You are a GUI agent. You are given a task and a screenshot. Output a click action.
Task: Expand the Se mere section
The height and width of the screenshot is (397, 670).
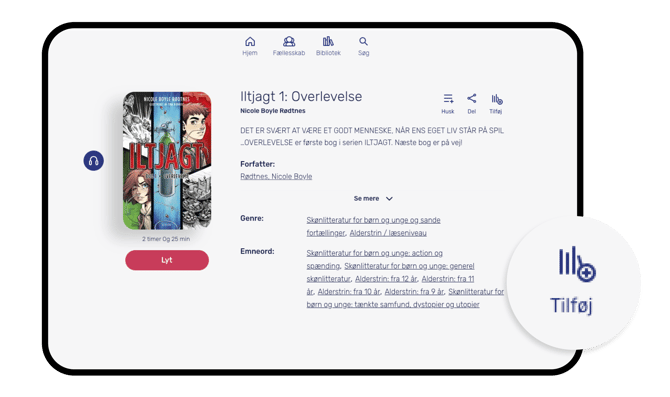[x=373, y=198]
